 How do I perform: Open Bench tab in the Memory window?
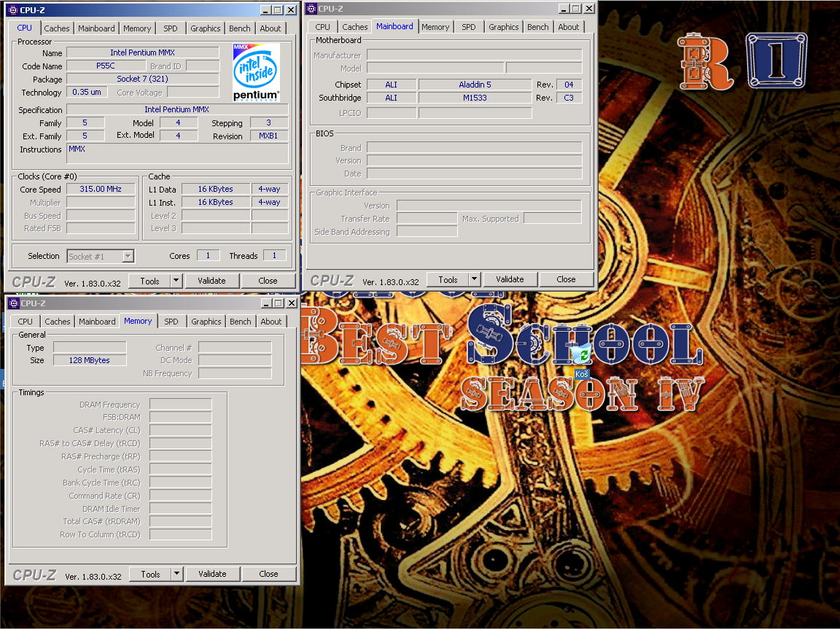(240, 322)
